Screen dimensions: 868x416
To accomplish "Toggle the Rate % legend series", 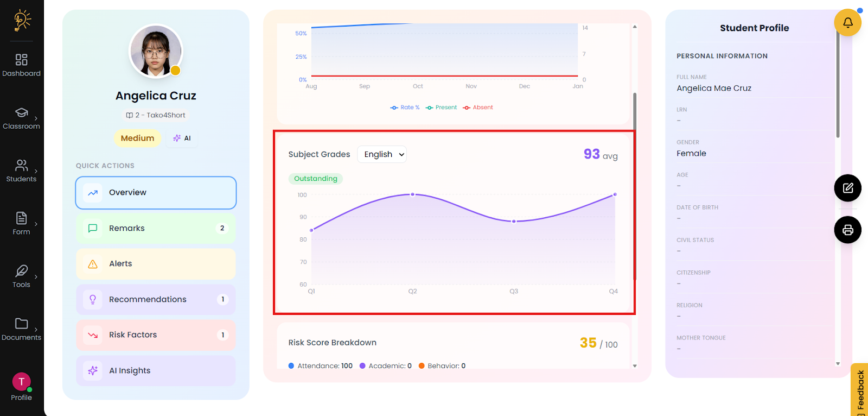I will 405,108.
